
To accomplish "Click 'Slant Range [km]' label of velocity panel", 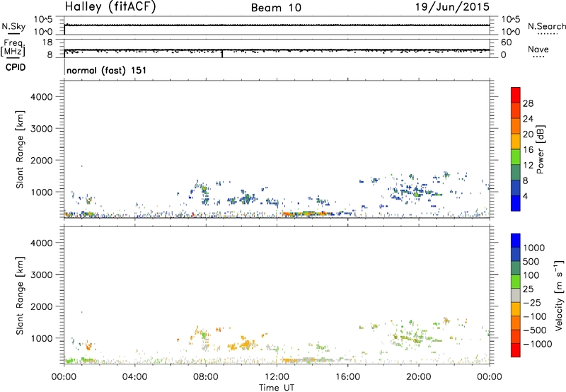I will (x=20, y=296).
